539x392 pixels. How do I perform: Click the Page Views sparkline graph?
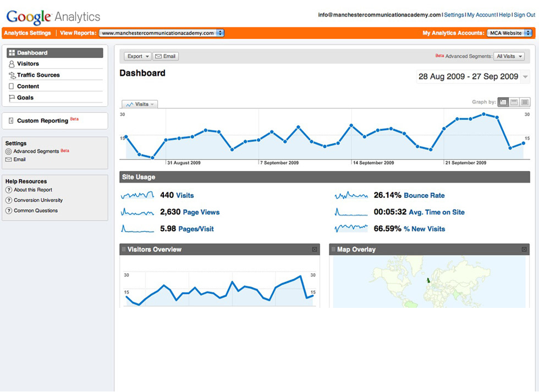(137, 212)
